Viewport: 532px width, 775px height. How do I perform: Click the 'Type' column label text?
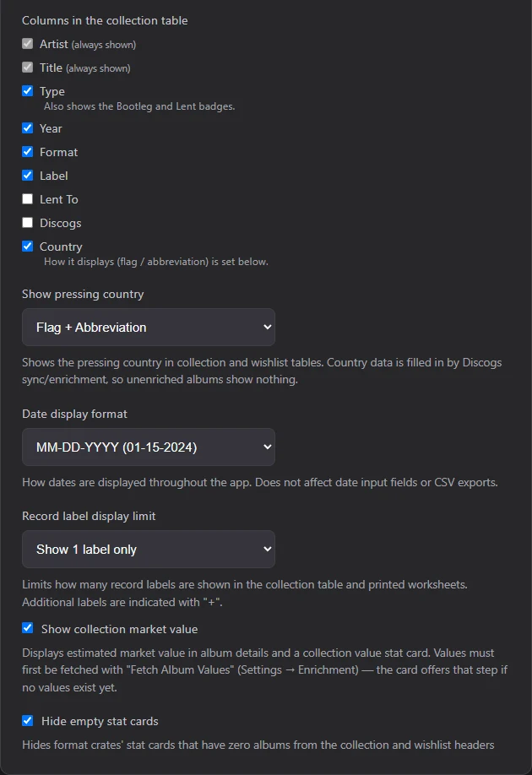52,92
